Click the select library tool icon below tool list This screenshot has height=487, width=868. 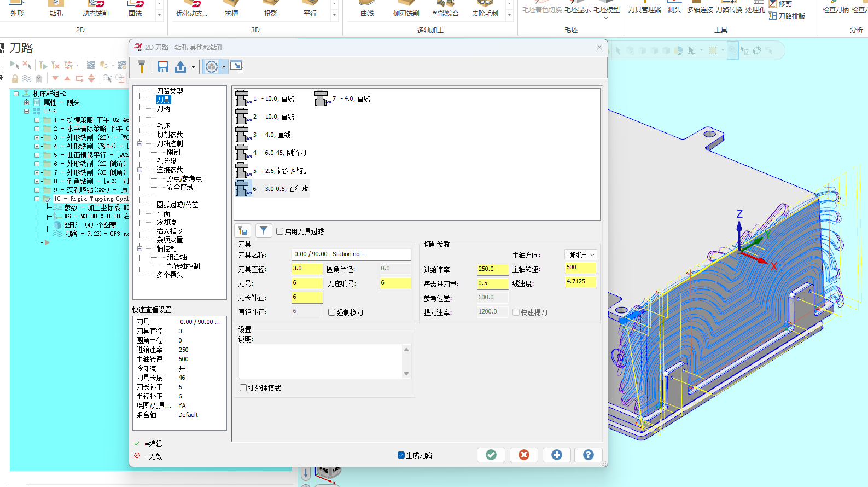tap(243, 231)
